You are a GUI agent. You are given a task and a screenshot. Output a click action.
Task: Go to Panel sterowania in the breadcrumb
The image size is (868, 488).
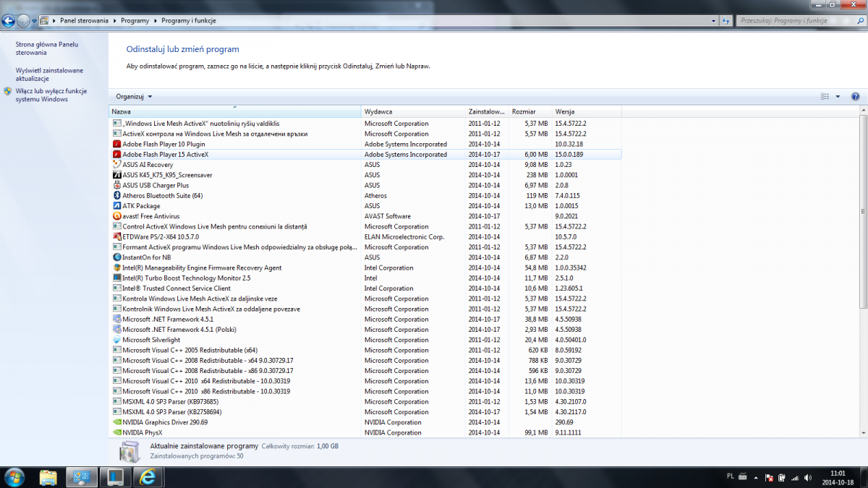click(x=85, y=21)
